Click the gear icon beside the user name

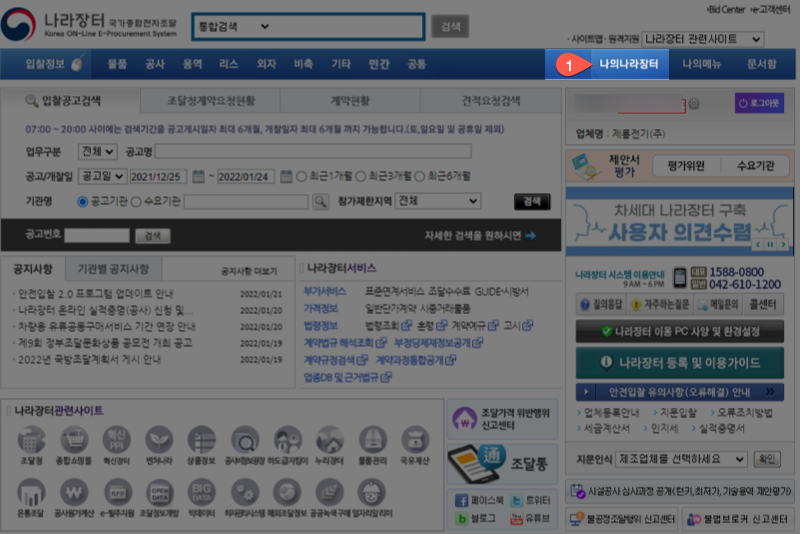(x=694, y=104)
